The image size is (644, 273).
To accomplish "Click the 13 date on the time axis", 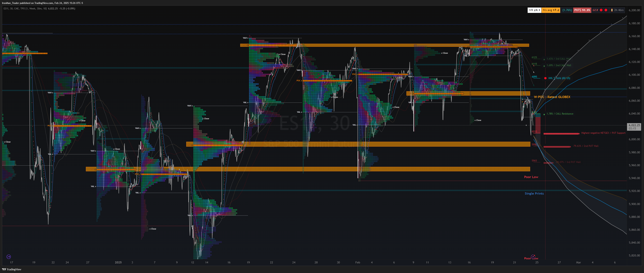I will coord(450,262).
